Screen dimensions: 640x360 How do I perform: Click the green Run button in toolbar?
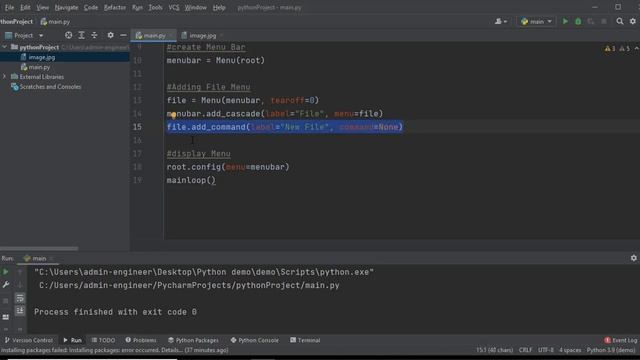pyautogui.click(x=565, y=21)
